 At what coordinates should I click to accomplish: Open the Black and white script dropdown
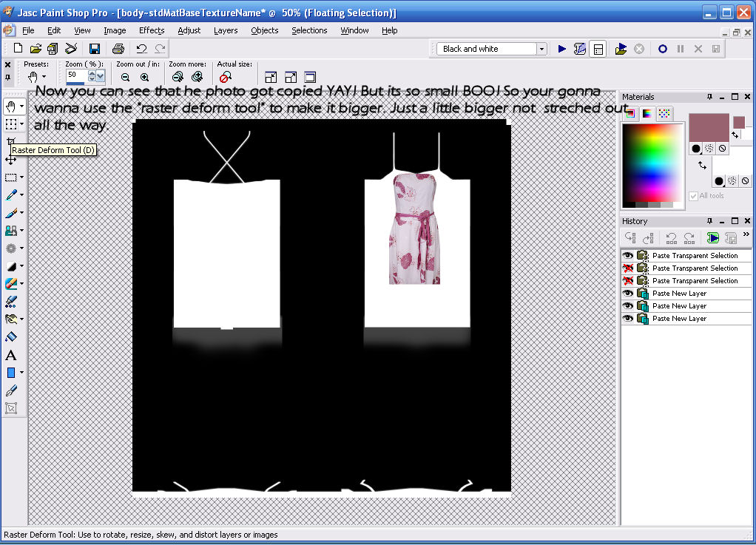coord(541,49)
